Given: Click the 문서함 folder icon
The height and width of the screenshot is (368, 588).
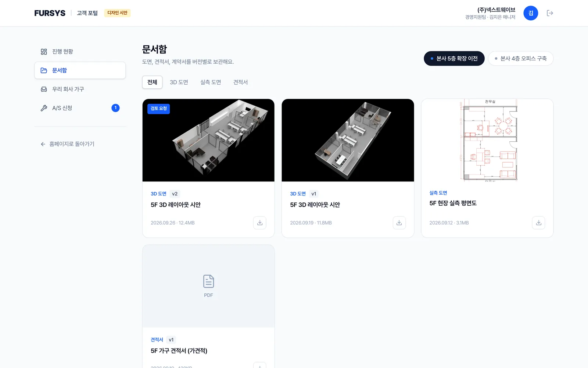Looking at the screenshot, I should click(44, 70).
